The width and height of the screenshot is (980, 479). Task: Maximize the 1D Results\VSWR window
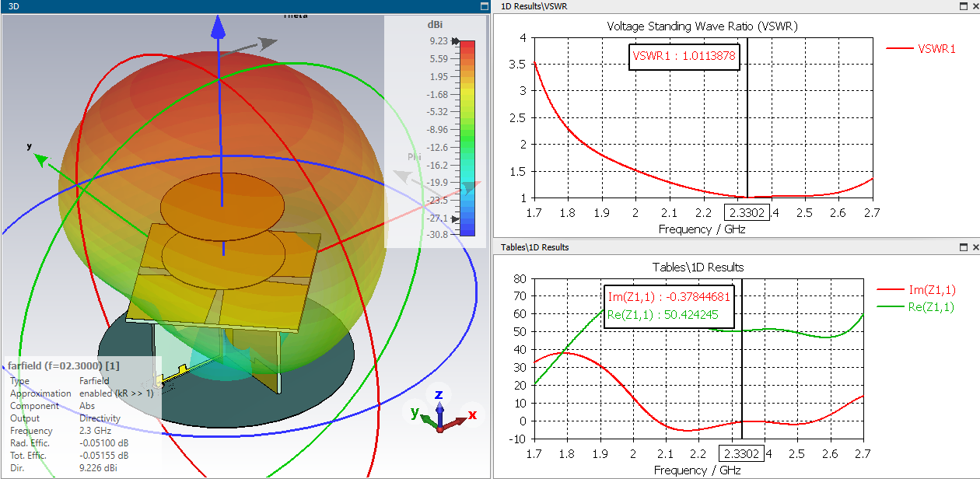963,6
